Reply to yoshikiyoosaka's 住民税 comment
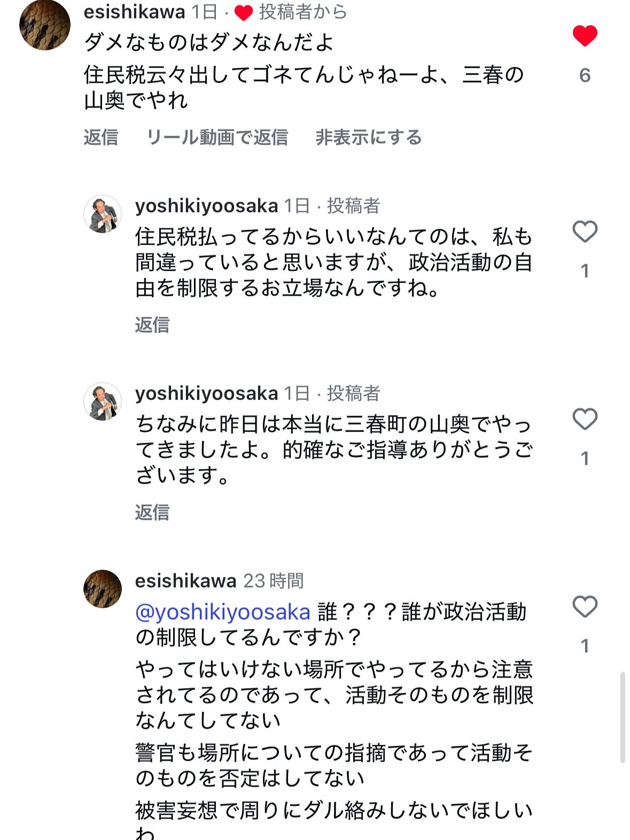The height and width of the screenshot is (840, 630). pos(152,325)
